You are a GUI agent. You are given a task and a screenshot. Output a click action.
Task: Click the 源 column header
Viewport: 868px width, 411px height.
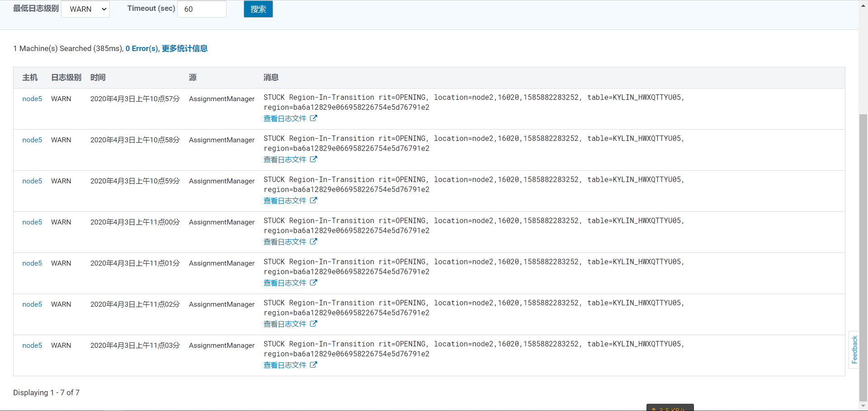tap(193, 77)
